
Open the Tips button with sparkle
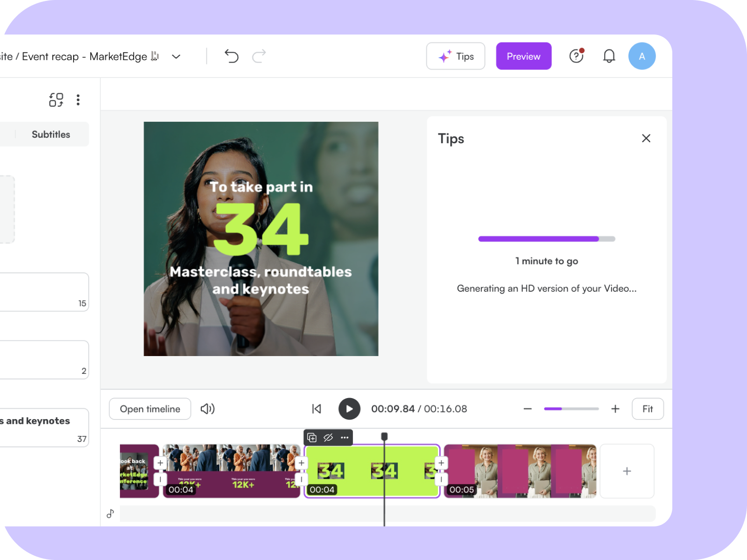[x=456, y=56]
